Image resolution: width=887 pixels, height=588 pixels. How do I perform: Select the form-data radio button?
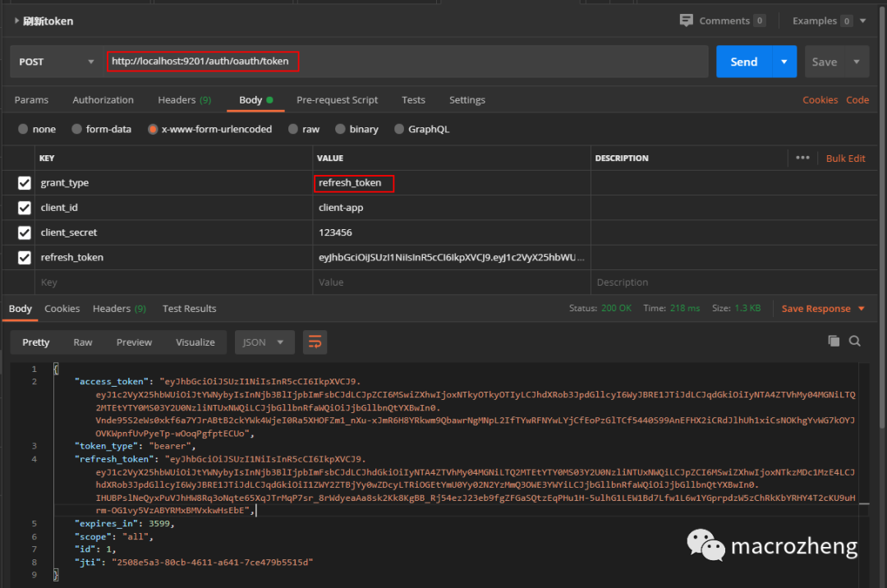pos(77,129)
